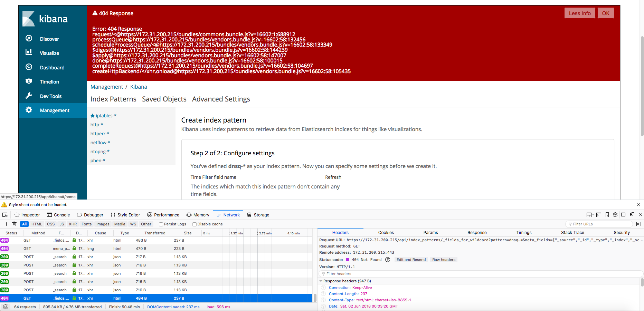Screen dimensions: 644x311
Task: Select the menu_p... img request row
Action: point(156,249)
